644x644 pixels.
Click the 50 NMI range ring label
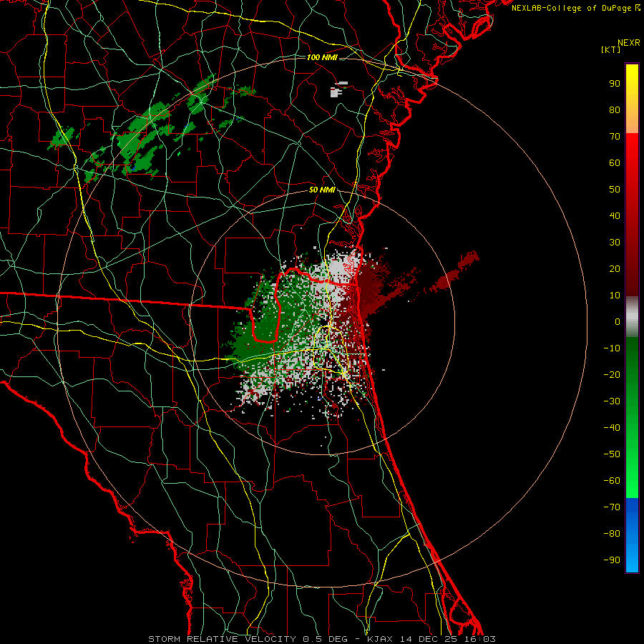pos(321,190)
